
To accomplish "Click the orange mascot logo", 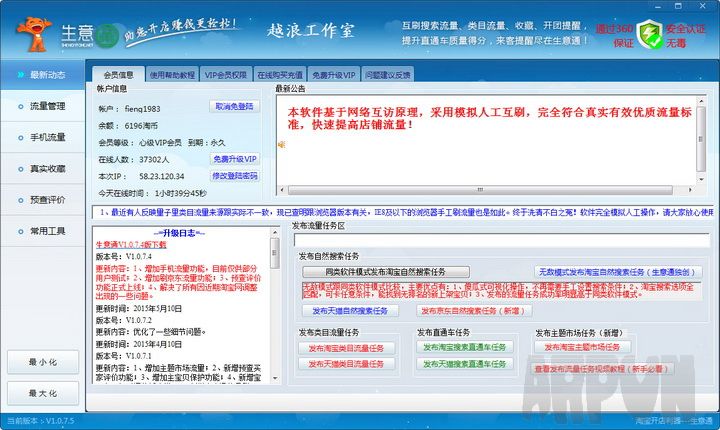I will pyautogui.click(x=34, y=34).
